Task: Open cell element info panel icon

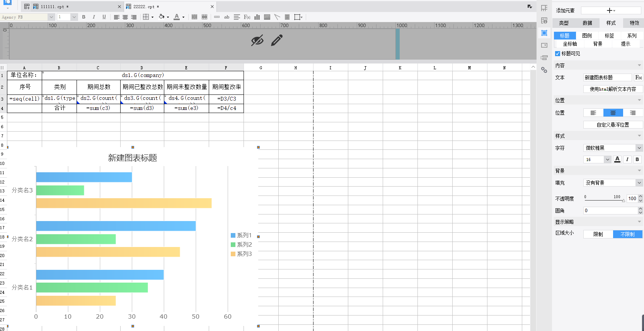Action: coord(544,21)
